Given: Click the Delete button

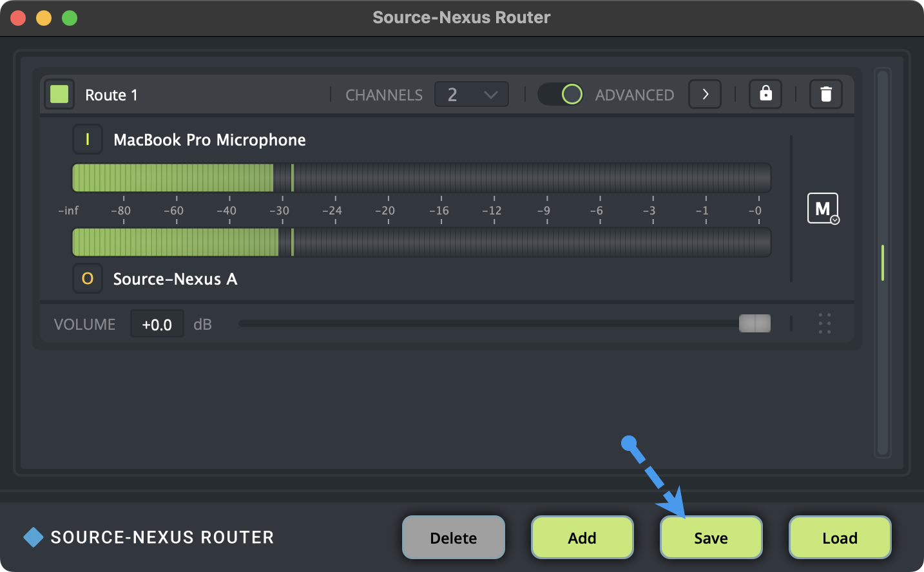Looking at the screenshot, I should (454, 538).
